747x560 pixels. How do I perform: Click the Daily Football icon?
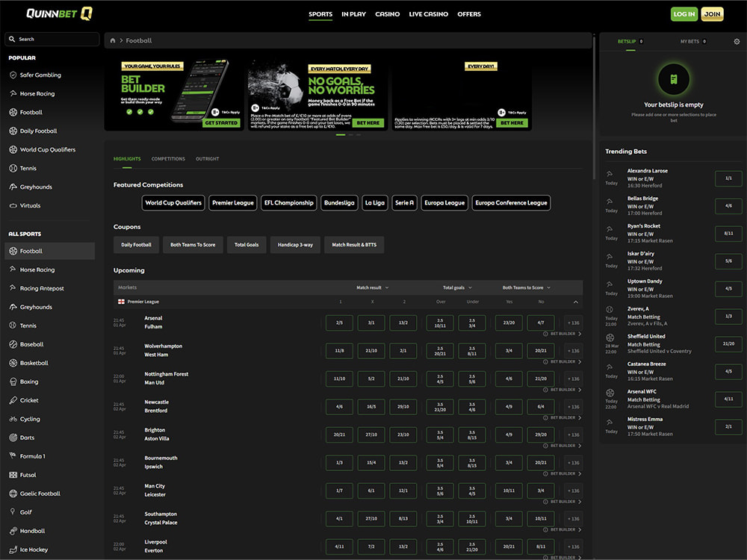click(13, 131)
